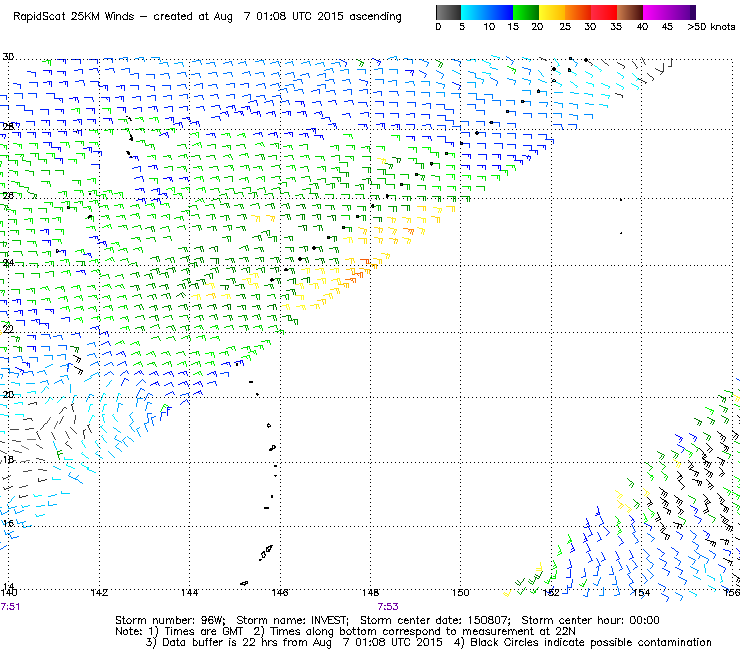740x650 pixels.
Task: Click the latitude label '30'
Action: coord(8,57)
